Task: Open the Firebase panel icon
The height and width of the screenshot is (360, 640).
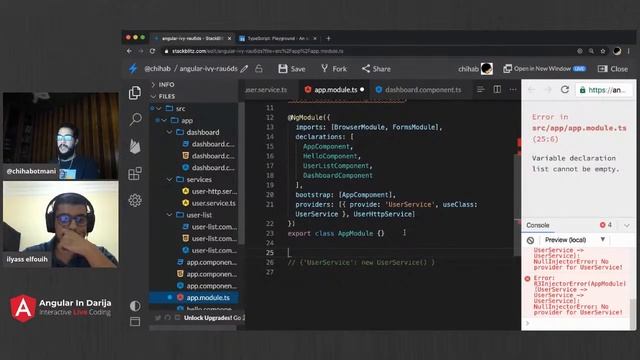Action: point(135,146)
